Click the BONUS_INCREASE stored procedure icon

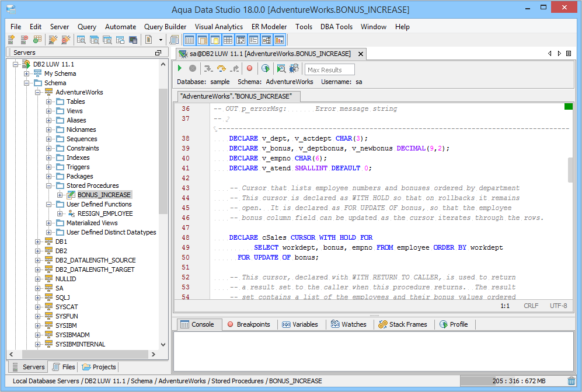tap(71, 195)
